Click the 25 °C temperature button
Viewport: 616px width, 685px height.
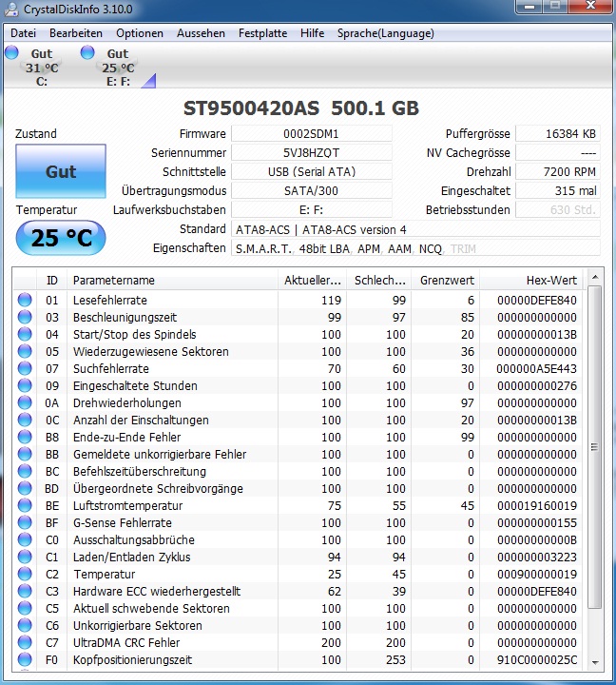pyautogui.click(x=61, y=238)
